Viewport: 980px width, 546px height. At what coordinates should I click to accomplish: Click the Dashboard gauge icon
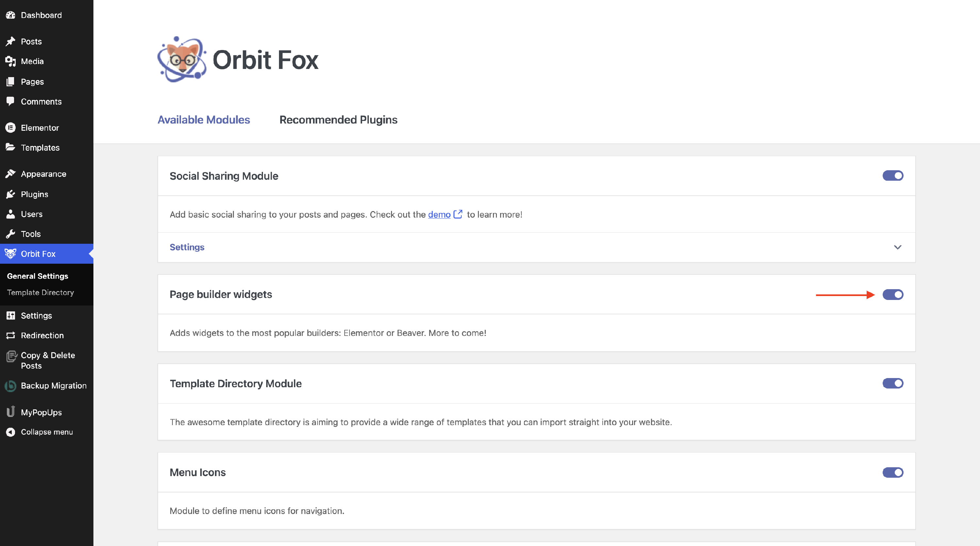[11, 15]
